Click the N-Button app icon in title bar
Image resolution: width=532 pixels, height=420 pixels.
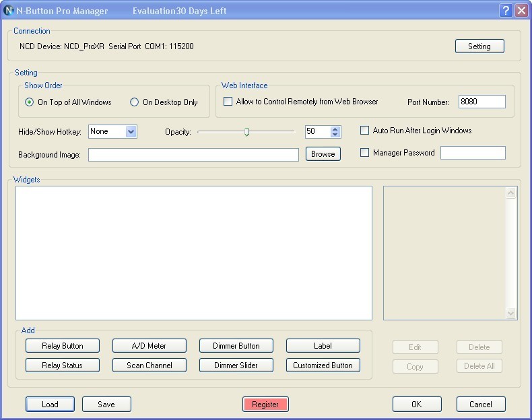point(9,11)
